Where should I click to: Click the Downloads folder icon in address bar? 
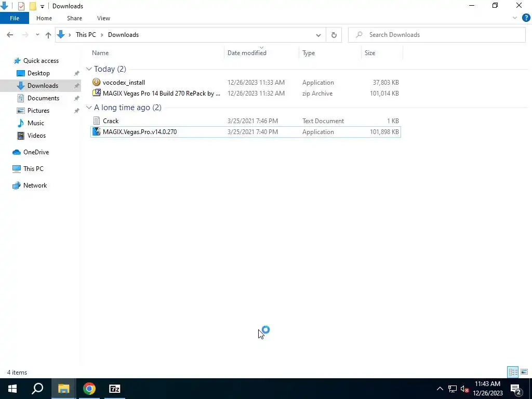point(61,35)
